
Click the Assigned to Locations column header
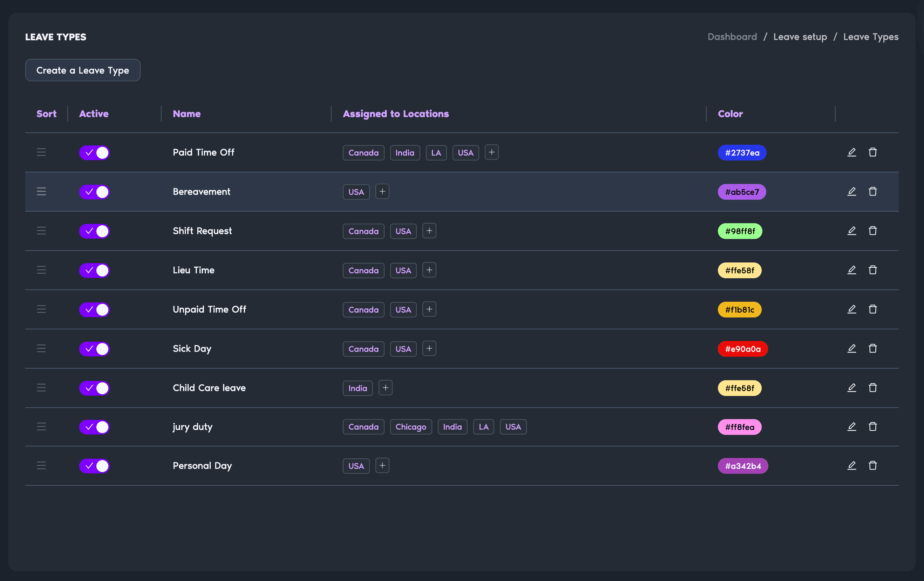click(x=396, y=114)
